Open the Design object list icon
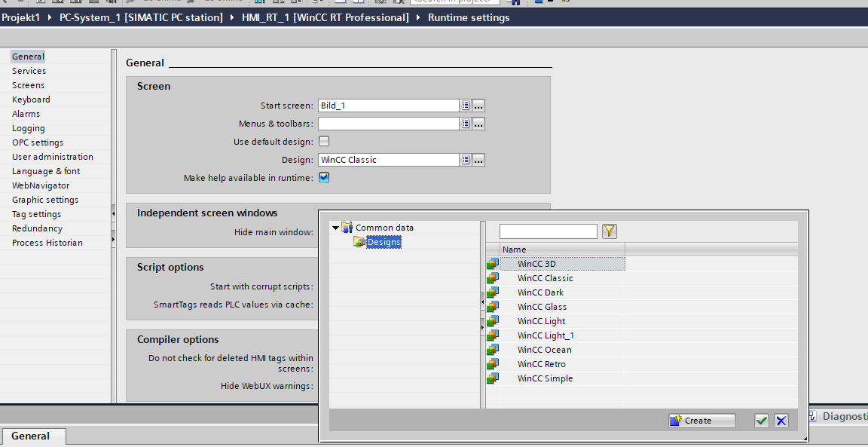 (x=466, y=160)
